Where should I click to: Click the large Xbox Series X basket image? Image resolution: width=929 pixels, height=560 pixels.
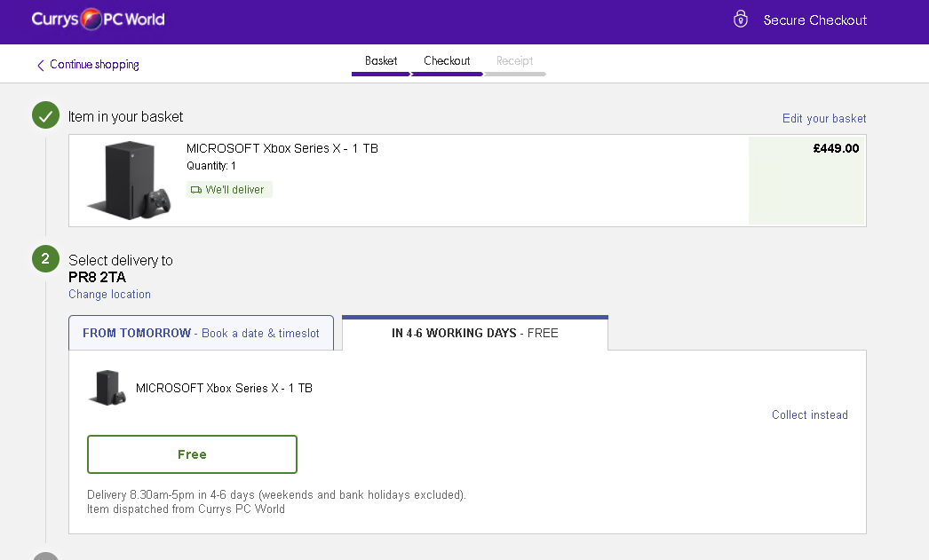click(129, 180)
